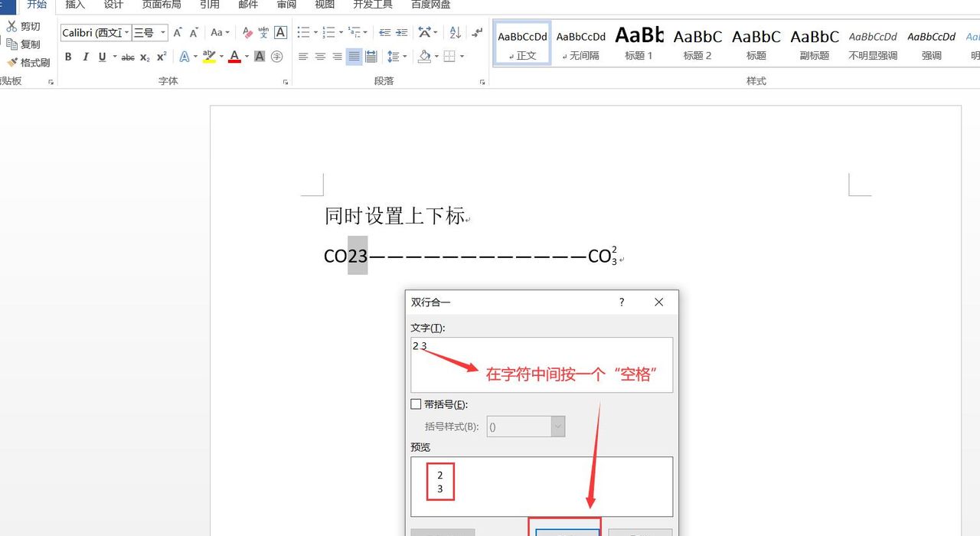Toggle bold formatting

pos(68,57)
